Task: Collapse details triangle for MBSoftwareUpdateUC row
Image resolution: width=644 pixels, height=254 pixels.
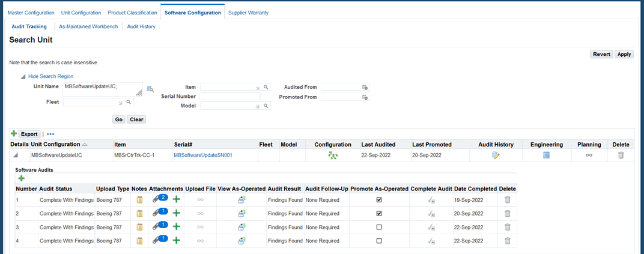Action: [x=16, y=155]
